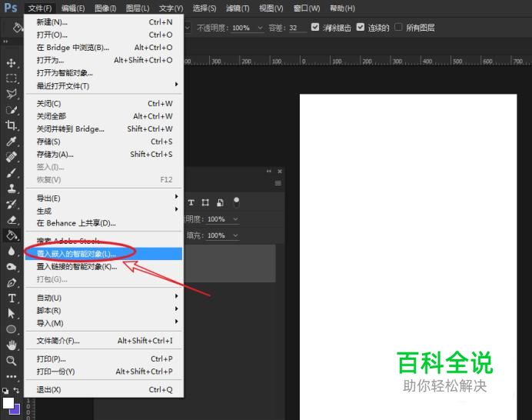Select the Clone Stamp tool
The height and width of the screenshot is (420, 532).
(12, 188)
